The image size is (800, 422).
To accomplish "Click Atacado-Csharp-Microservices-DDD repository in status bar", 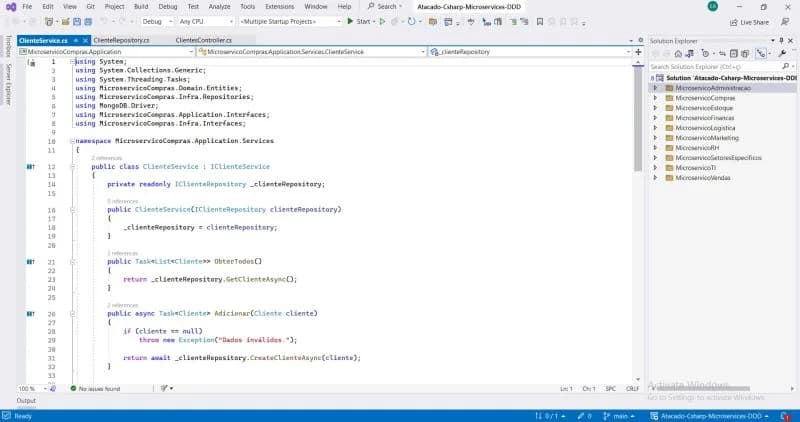I will (710, 416).
